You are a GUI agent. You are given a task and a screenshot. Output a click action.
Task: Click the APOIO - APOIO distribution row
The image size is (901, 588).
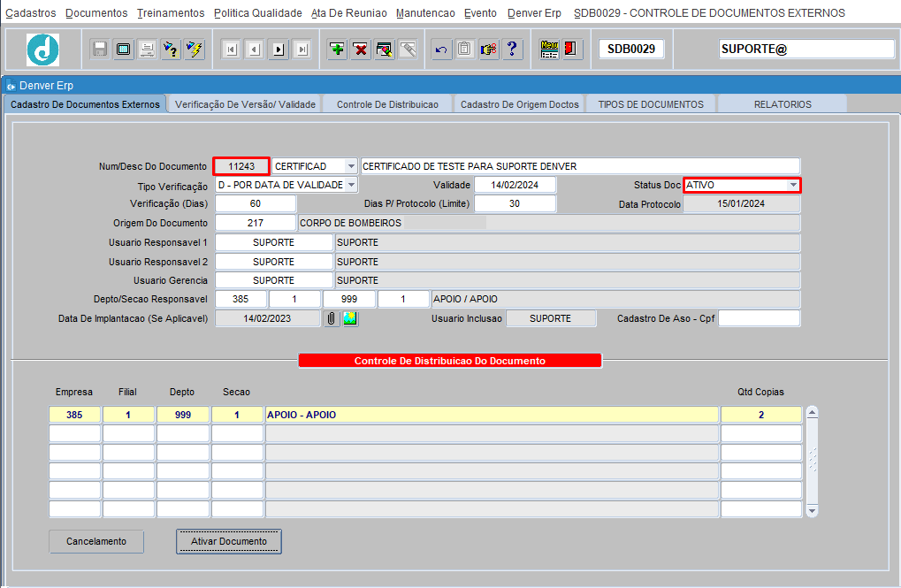pos(492,415)
